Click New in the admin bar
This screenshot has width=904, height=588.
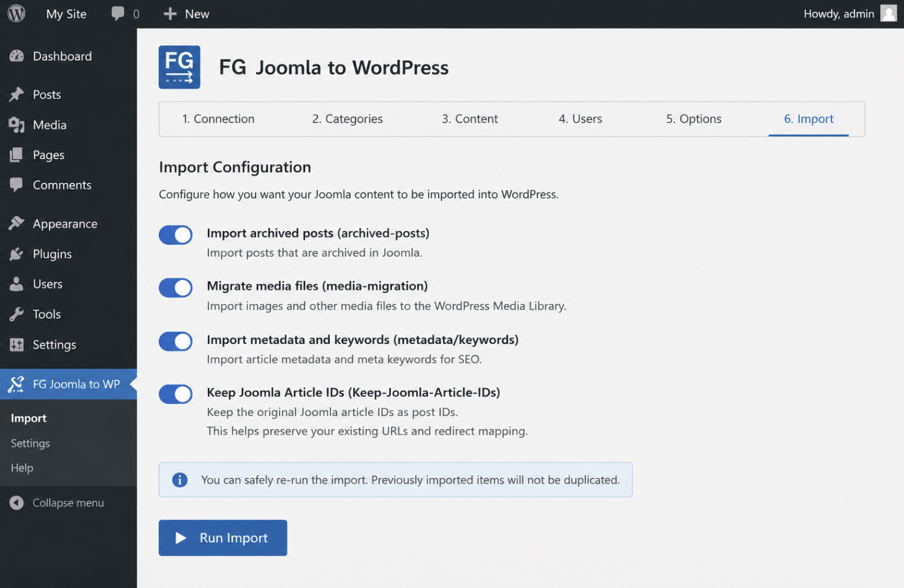pos(197,13)
